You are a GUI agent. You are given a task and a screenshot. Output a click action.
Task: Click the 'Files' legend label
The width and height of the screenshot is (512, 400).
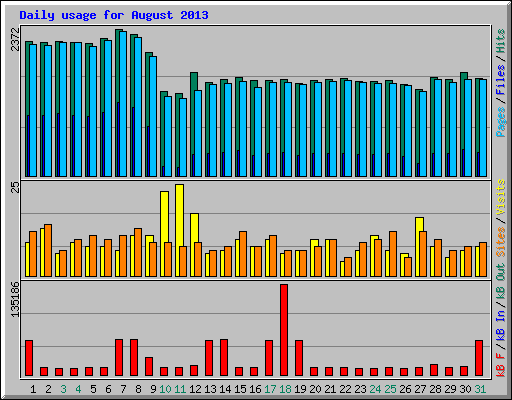500,80
